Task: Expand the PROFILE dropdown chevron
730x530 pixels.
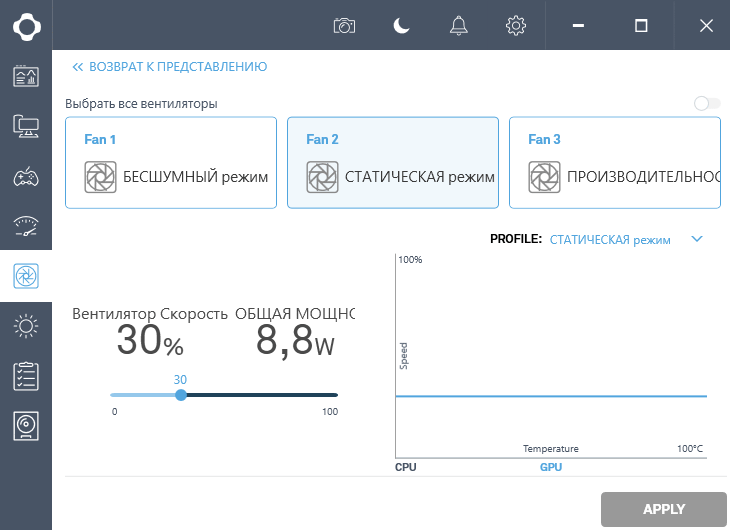Action: [698, 239]
